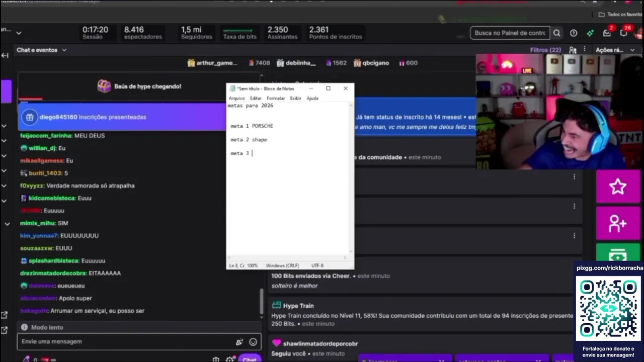Open the Editar menu in Notepad

[x=256, y=98]
